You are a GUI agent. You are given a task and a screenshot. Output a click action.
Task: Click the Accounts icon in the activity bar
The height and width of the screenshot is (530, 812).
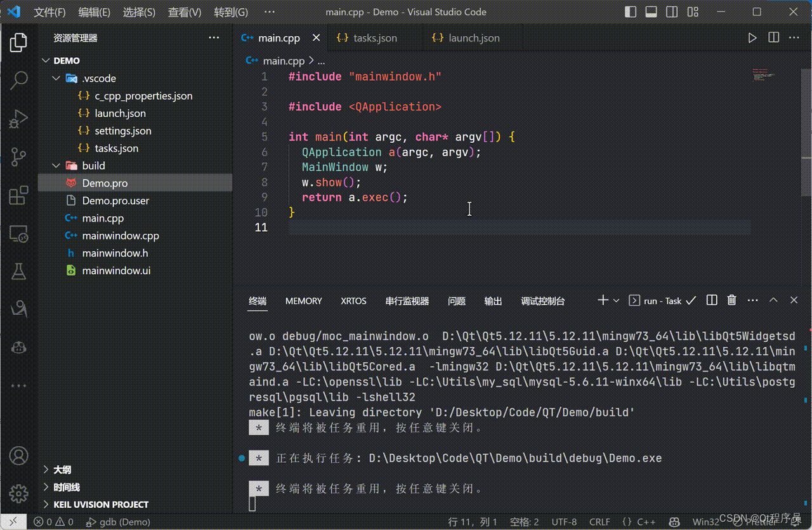(x=18, y=455)
